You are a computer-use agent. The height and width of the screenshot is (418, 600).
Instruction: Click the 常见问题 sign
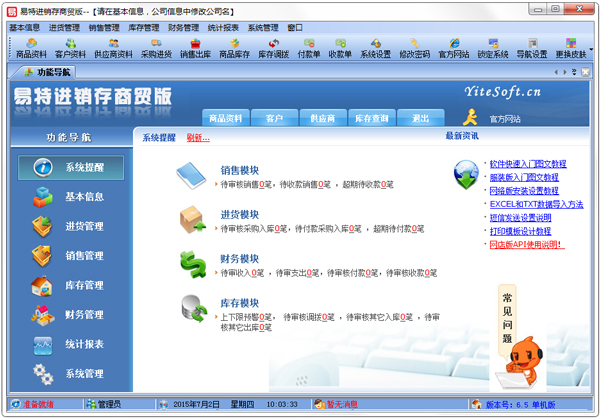[507, 319]
